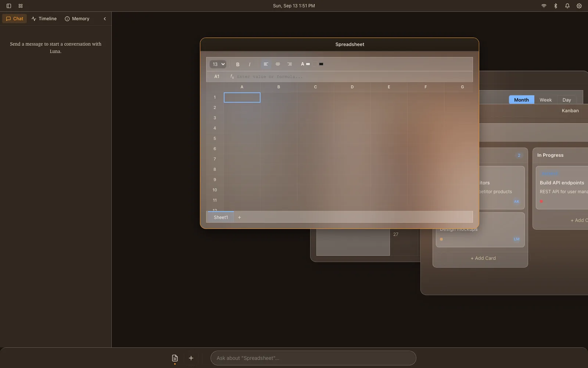
Task: Align cell text right
Action: click(290, 64)
